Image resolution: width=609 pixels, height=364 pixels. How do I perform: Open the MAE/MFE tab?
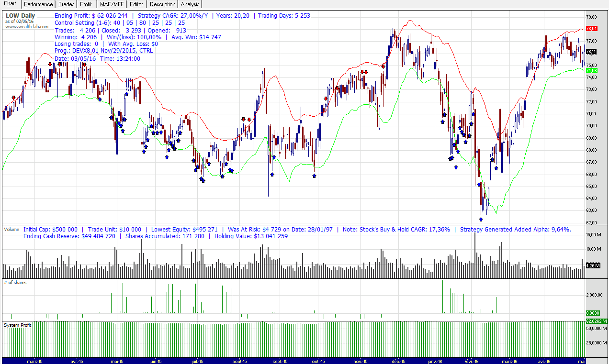pyautogui.click(x=111, y=4)
